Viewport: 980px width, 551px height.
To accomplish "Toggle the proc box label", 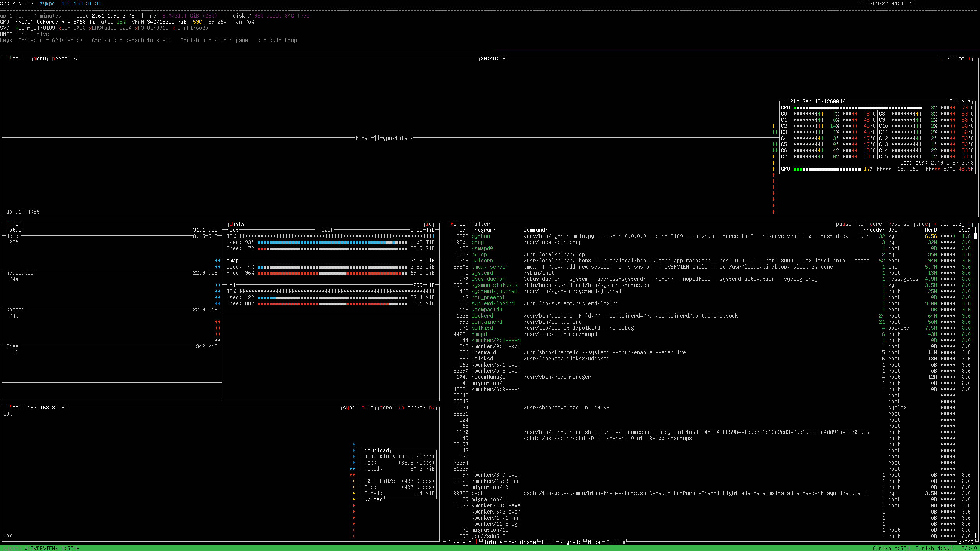I will point(458,224).
